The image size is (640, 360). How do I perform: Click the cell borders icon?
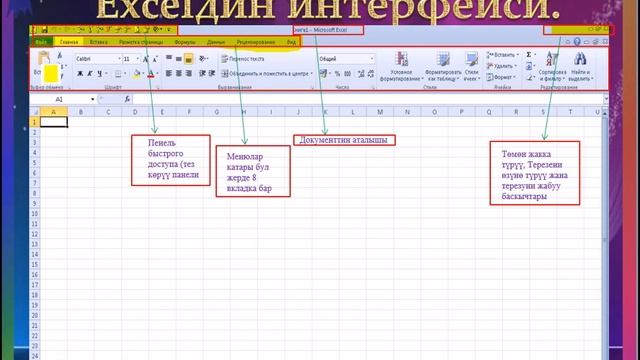pos(118,73)
